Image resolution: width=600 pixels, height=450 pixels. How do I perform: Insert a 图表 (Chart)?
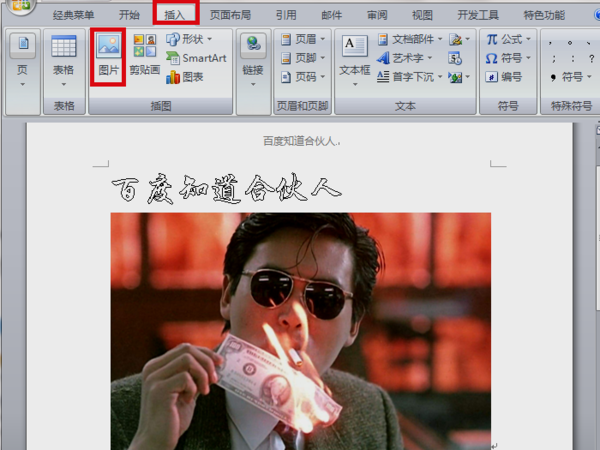[184, 77]
